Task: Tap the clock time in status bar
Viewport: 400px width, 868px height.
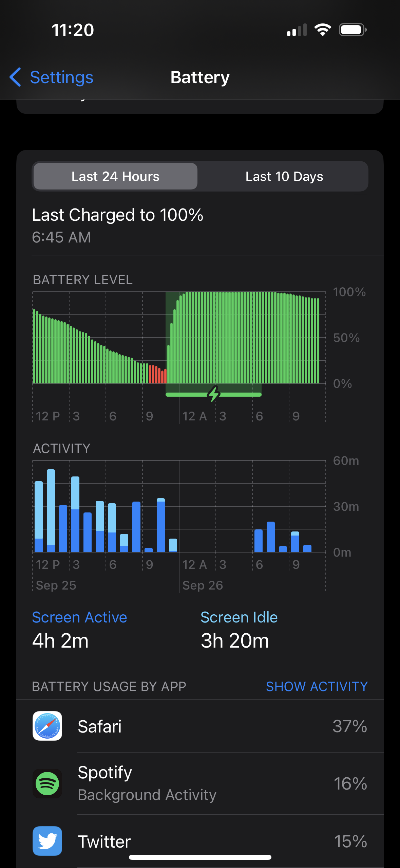Action: tap(73, 30)
